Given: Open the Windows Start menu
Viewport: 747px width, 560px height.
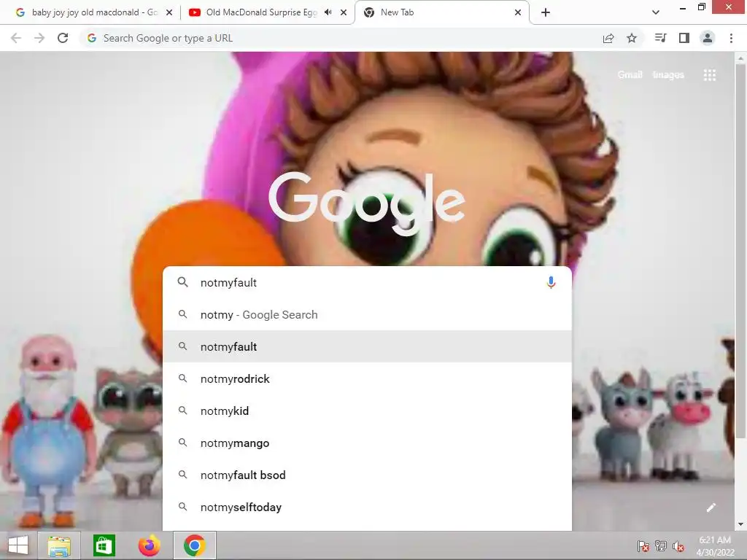Looking at the screenshot, I should click(18, 545).
